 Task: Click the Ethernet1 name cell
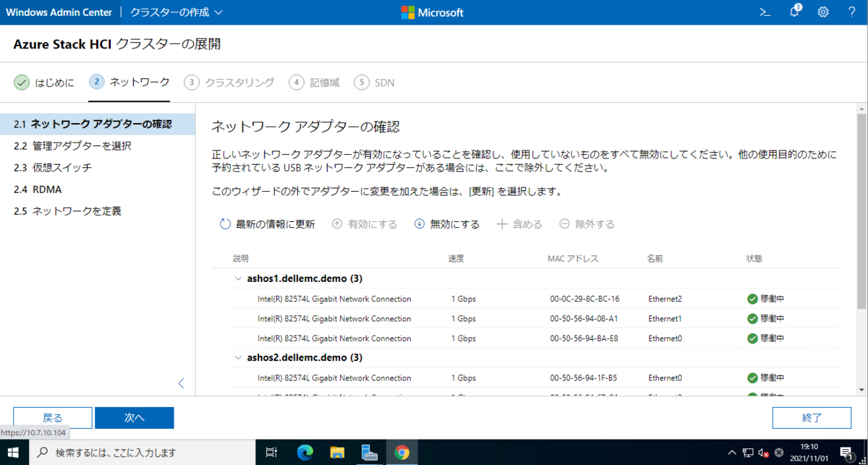click(x=665, y=318)
